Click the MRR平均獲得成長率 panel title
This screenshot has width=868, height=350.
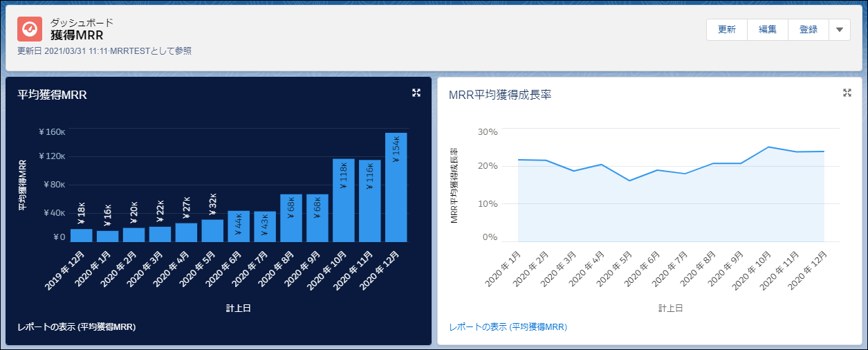(500, 95)
